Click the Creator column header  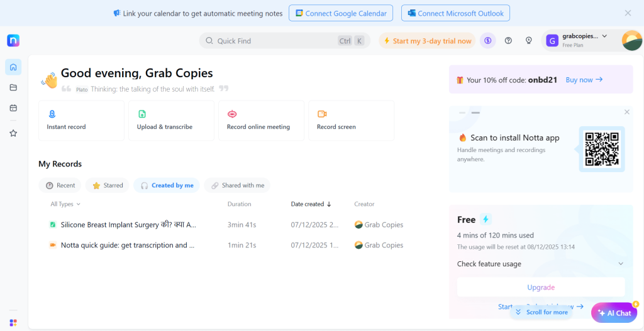(364, 204)
